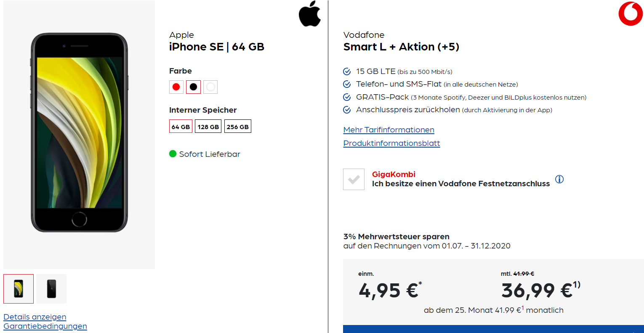Screen dimensions: 644x333
Task: Click the Apple logo icon
Action: tap(310, 14)
